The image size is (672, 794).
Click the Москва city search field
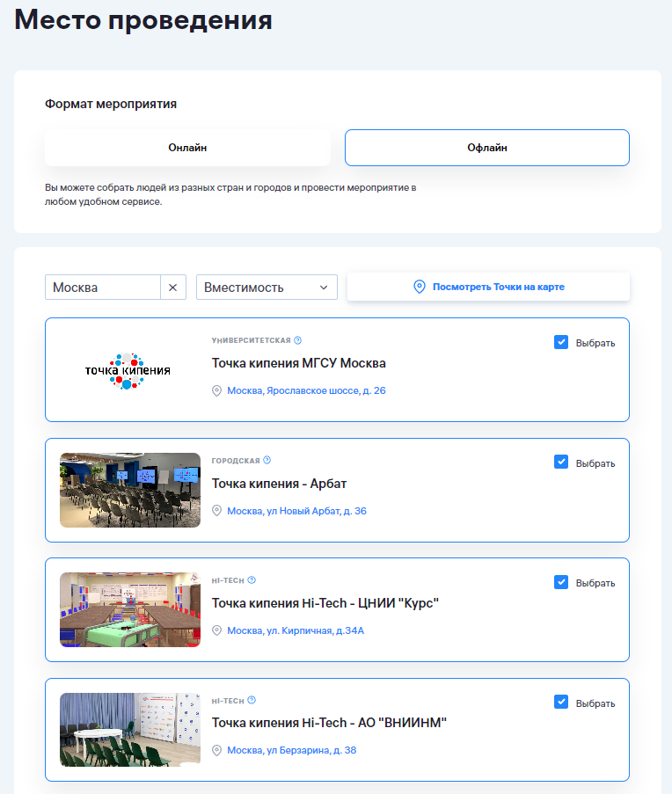(x=102, y=288)
